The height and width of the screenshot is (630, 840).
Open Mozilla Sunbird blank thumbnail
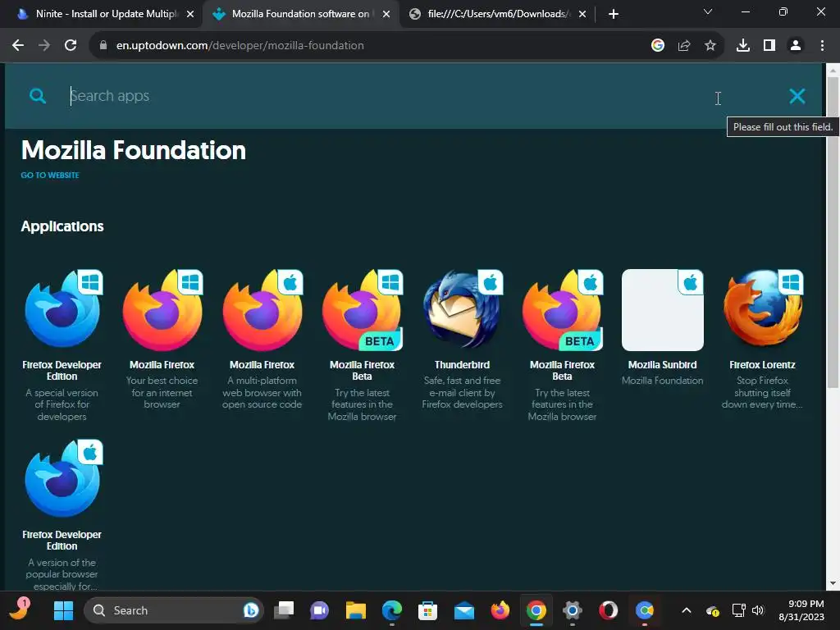click(663, 310)
